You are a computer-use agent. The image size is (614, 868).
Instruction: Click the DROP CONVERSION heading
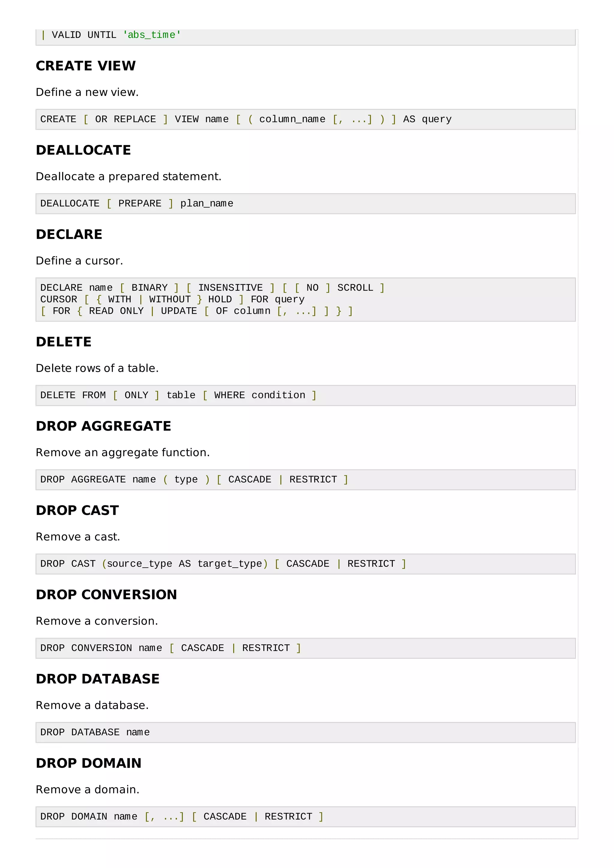pyautogui.click(x=106, y=595)
